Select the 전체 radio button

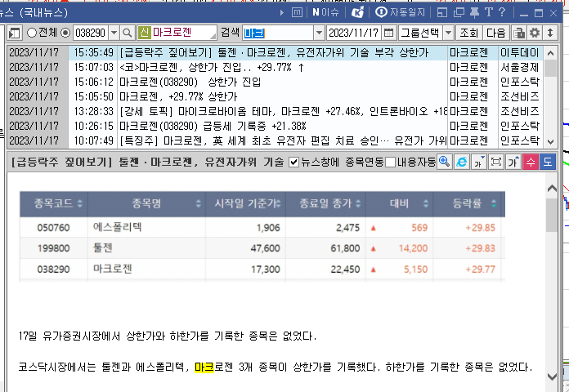pos(32,33)
